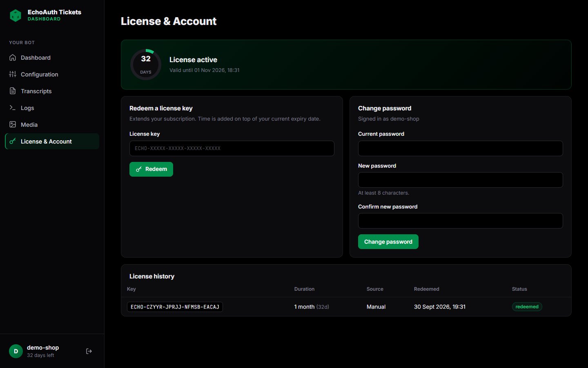
Task: Click the 'At least 8 characters.' hint
Action: tap(383, 193)
